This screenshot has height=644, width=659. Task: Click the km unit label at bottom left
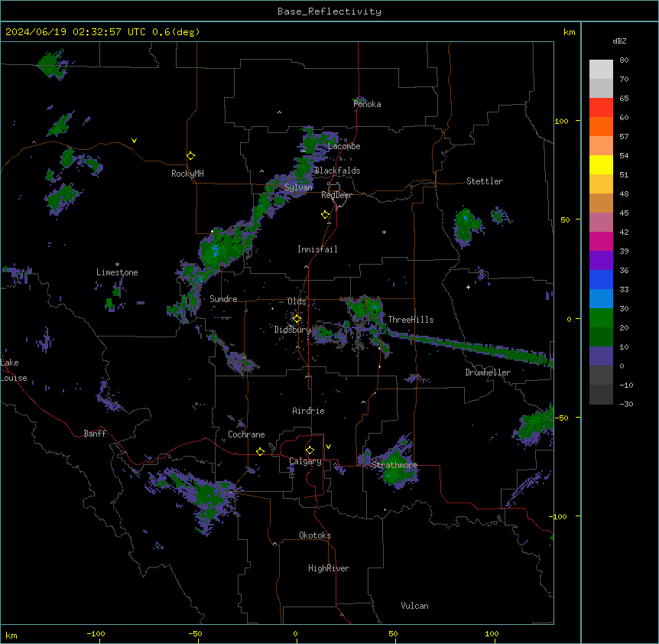click(x=11, y=636)
